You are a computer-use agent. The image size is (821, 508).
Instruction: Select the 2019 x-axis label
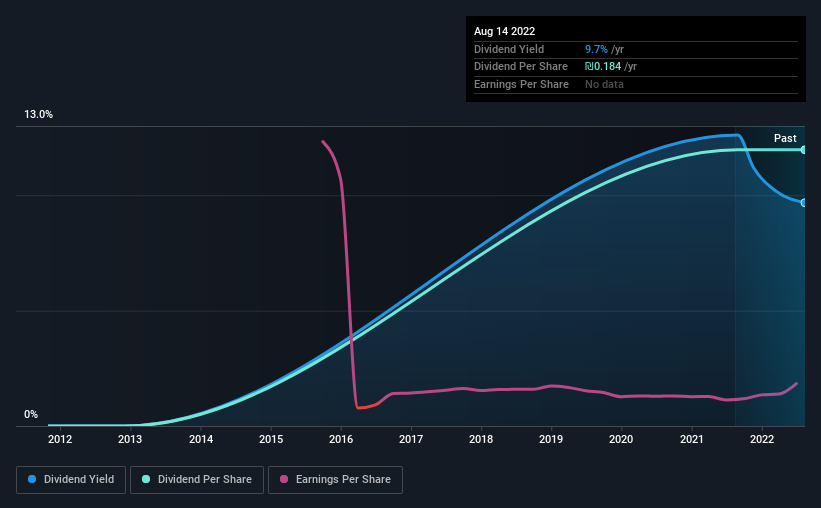click(551, 439)
